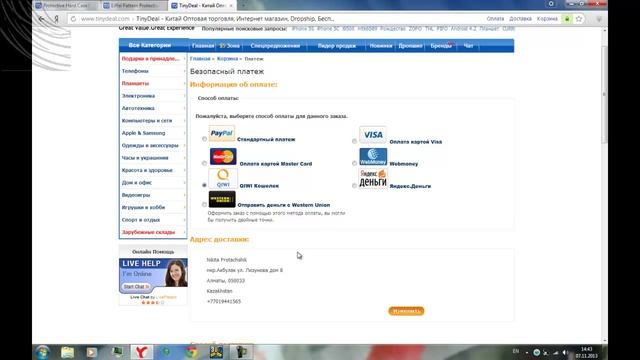Click Корзина breadcrumb link
640x360 pixels.
click(227, 59)
